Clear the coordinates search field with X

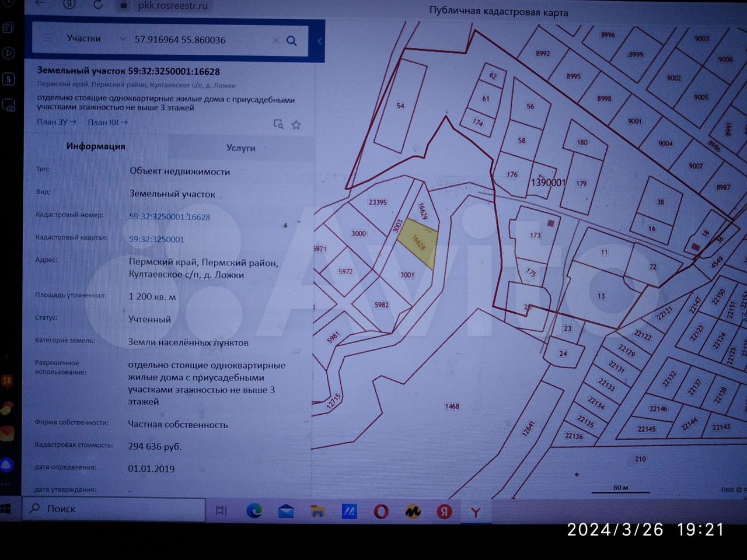pyautogui.click(x=276, y=41)
